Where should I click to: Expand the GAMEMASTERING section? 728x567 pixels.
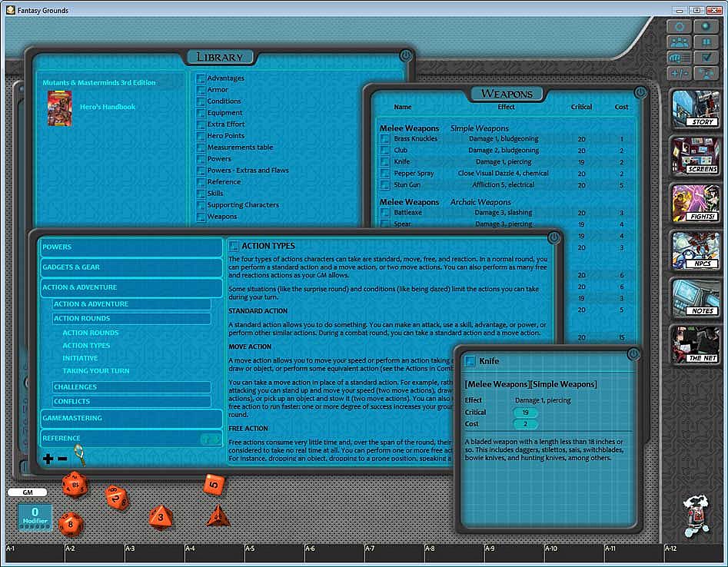click(131, 418)
